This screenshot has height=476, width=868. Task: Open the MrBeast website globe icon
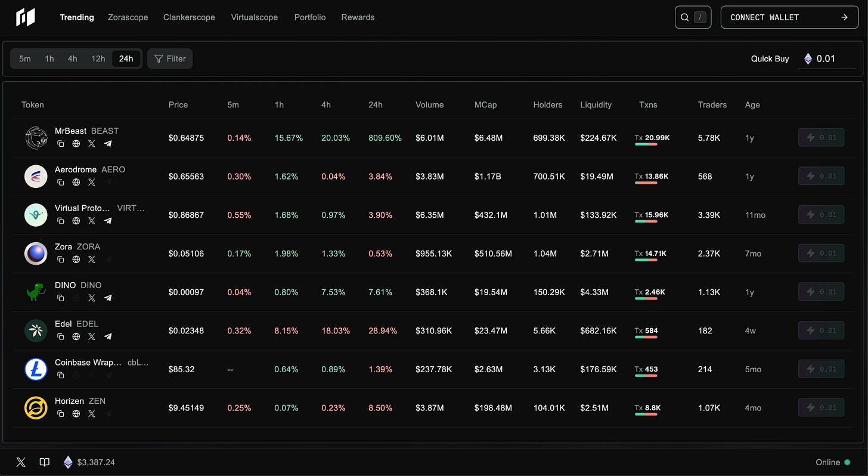76,144
